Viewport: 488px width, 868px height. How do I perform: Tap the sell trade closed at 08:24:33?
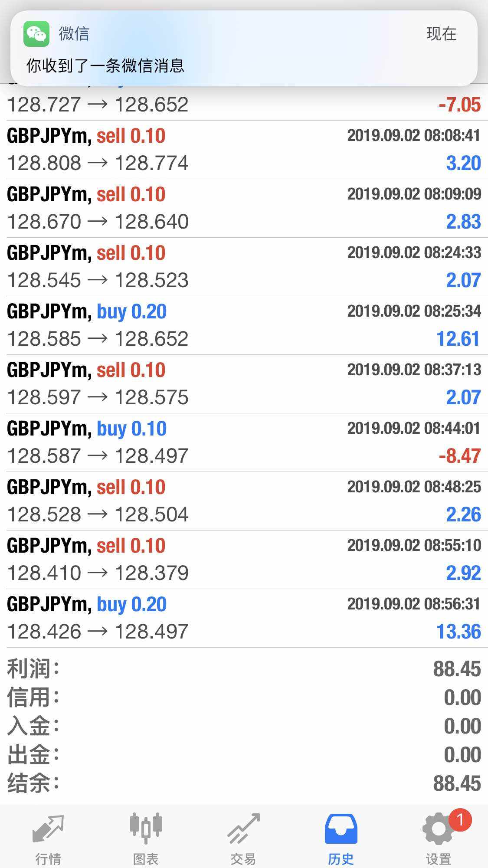click(x=244, y=267)
